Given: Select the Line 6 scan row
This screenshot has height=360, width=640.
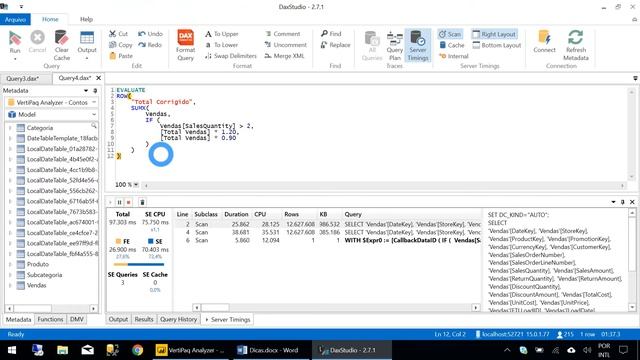Looking at the screenshot, I should point(328,240).
